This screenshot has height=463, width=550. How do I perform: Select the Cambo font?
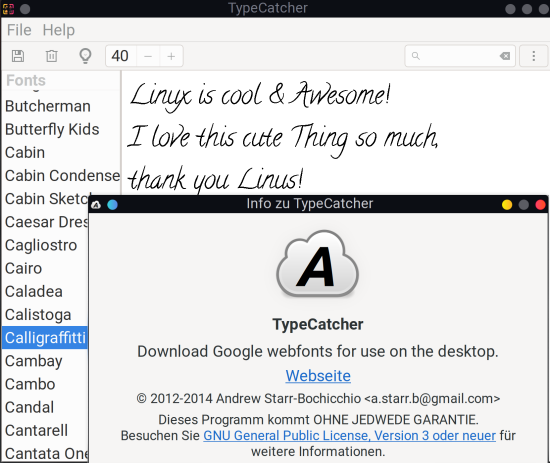pos(46,384)
